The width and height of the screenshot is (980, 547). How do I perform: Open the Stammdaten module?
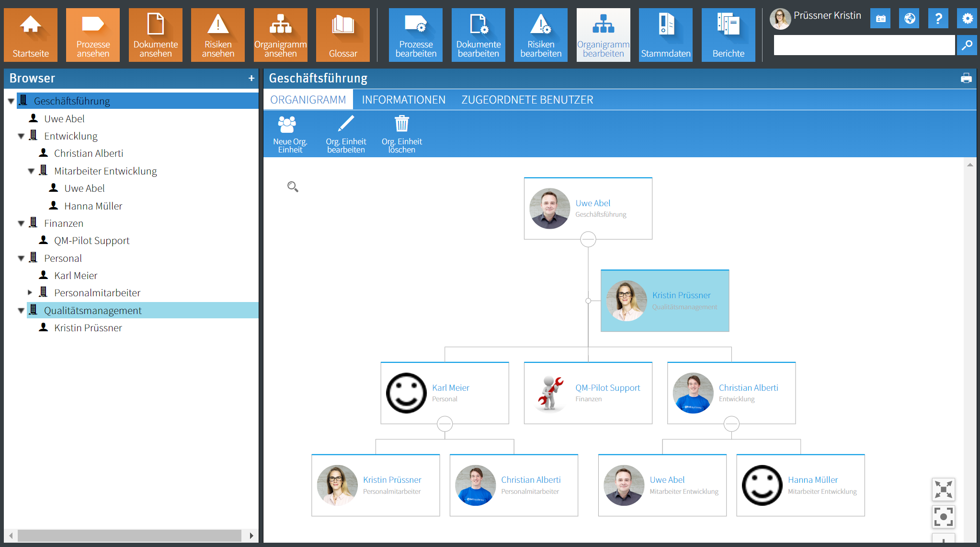click(x=665, y=34)
